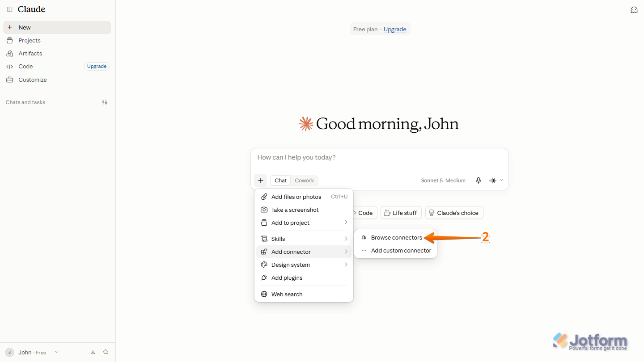Click the Life stuff suggestion chip
Image resolution: width=644 pixels, height=362 pixels.
400,213
